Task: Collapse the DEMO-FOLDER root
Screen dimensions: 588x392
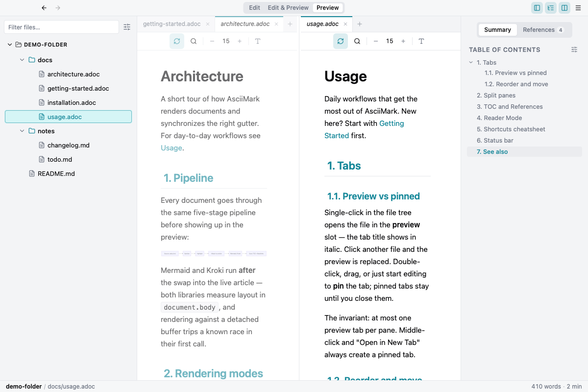Action: point(10,45)
